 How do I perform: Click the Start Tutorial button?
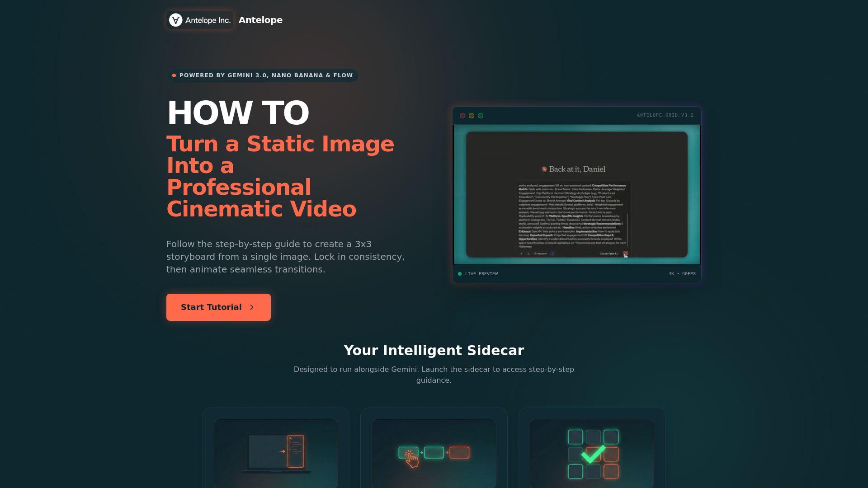tap(218, 307)
